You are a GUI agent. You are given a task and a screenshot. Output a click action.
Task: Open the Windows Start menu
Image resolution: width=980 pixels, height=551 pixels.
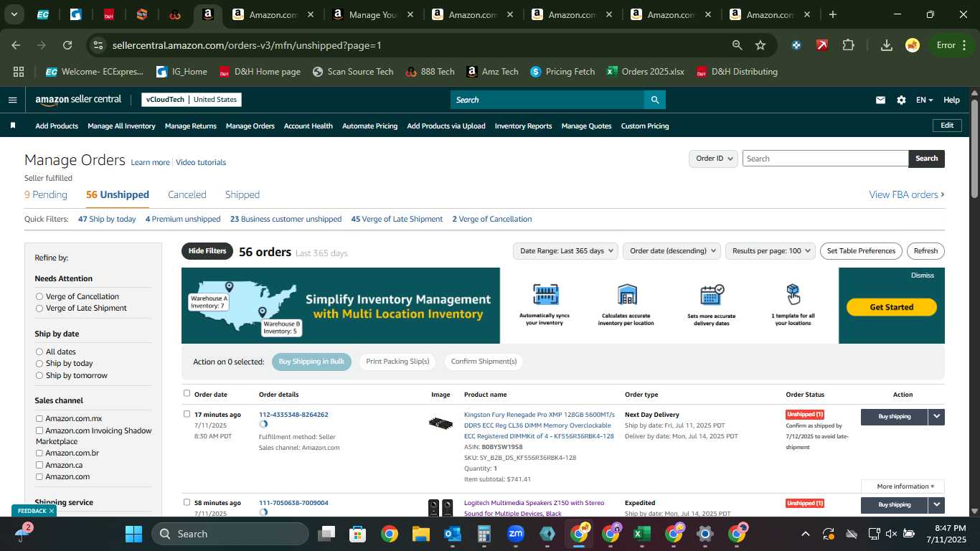pyautogui.click(x=133, y=534)
